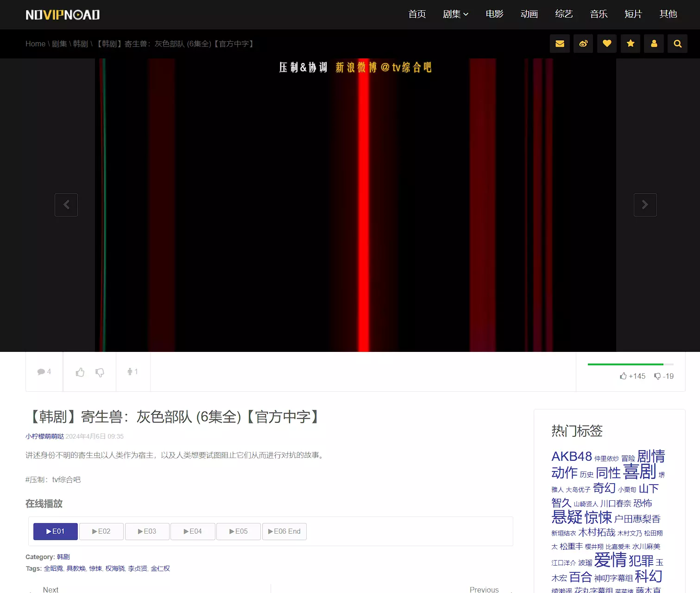700x593 pixels.
Task: Click the NOVIPNOAD site logo
Action: (63, 15)
